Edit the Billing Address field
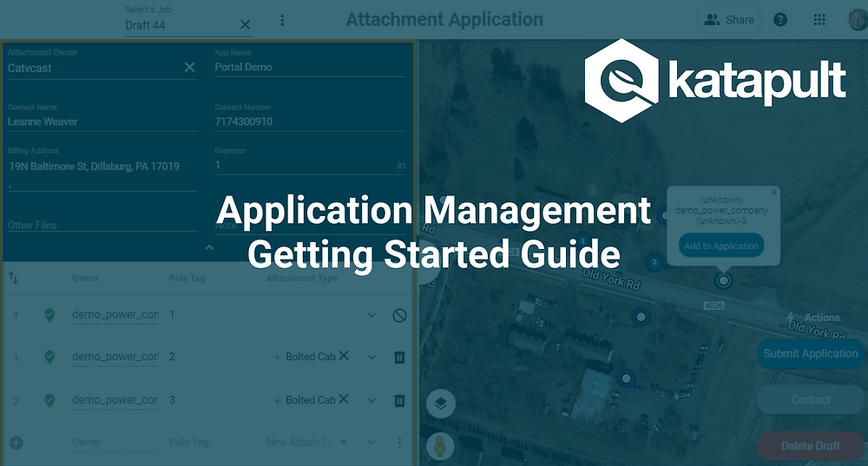Image resolution: width=868 pixels, height=466 pixels. coord(102,174)
